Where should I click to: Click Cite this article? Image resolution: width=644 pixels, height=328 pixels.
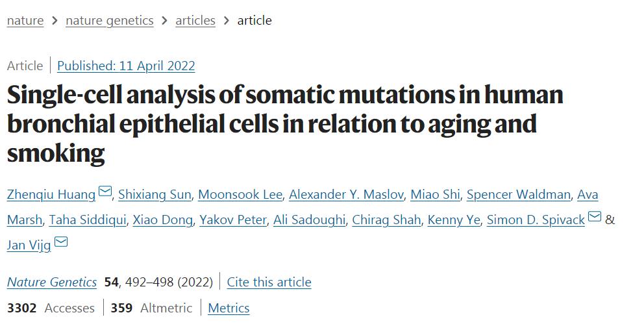[x=269, y=282]
